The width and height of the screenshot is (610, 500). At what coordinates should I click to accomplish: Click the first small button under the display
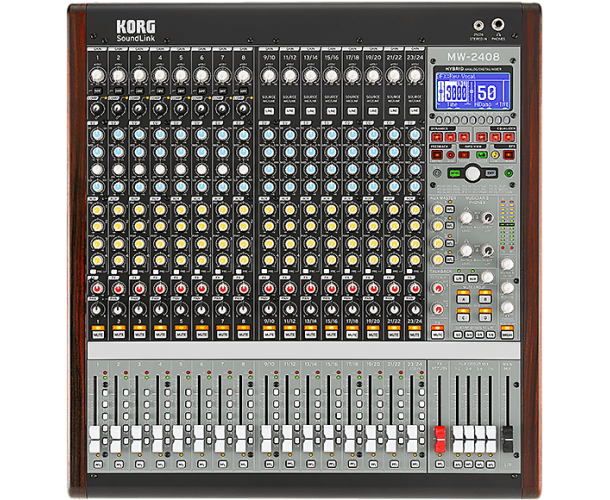438,120
